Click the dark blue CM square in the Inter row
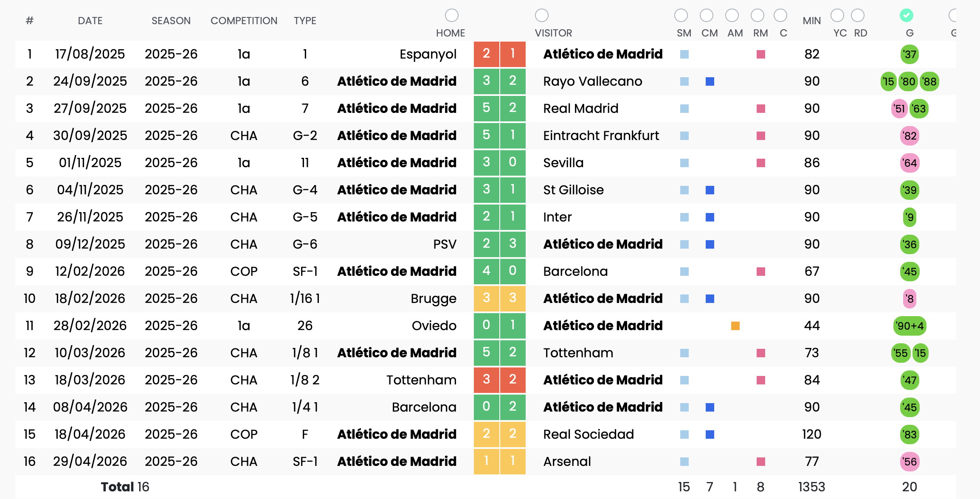Image resolution: width=980 pixels, height=499 pixels. click(x=710, y=217)
